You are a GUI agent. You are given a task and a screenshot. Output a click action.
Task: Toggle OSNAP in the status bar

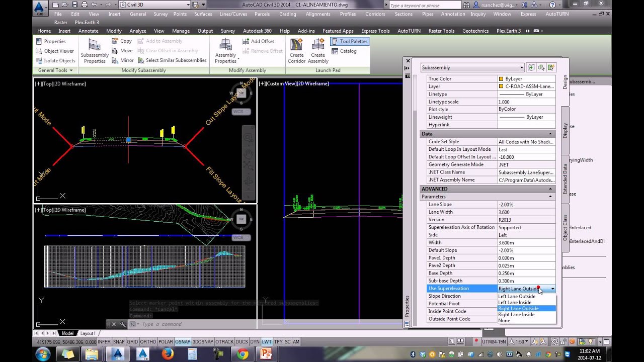point(183,342)
